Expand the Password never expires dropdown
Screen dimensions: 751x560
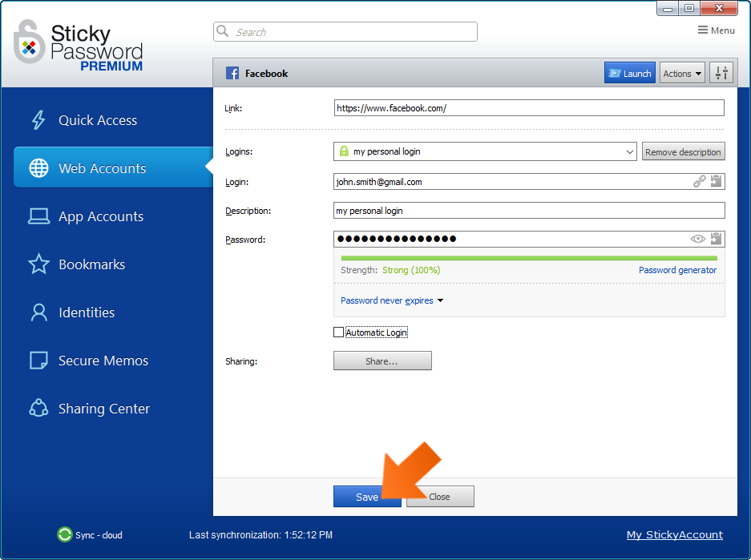point(392,300)
